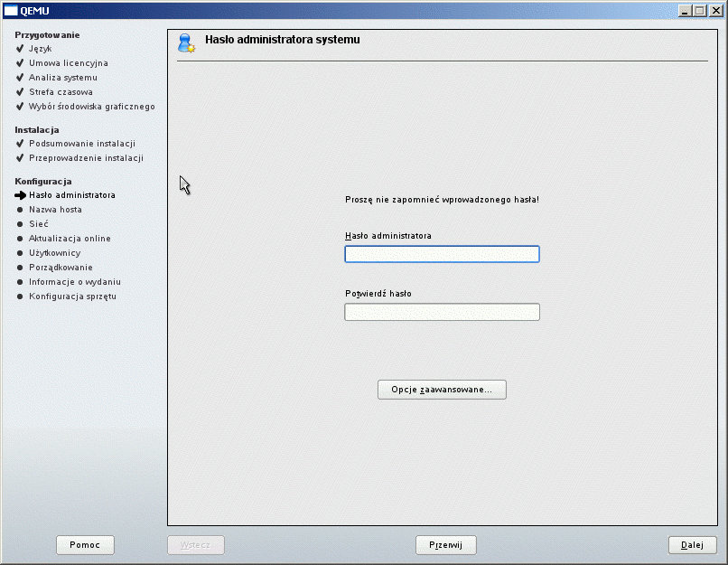Select Aktualizacja online in sidebar
The height and width of the screenshot is (565, 728).
point(70,239)
